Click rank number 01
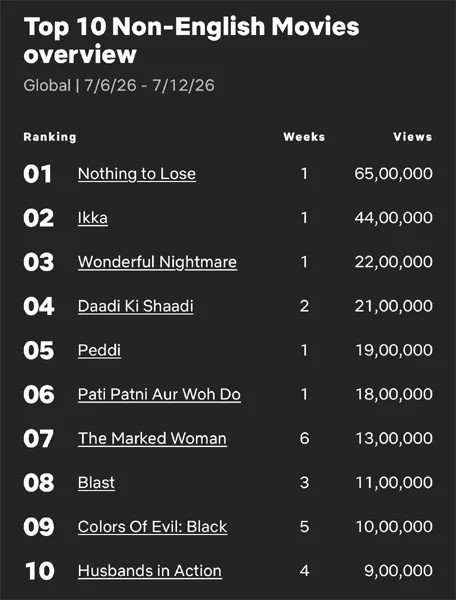 [x=37, y=174]
